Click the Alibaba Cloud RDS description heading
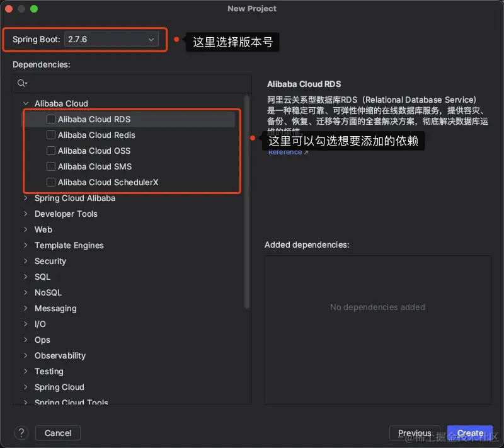 (304, 84)
